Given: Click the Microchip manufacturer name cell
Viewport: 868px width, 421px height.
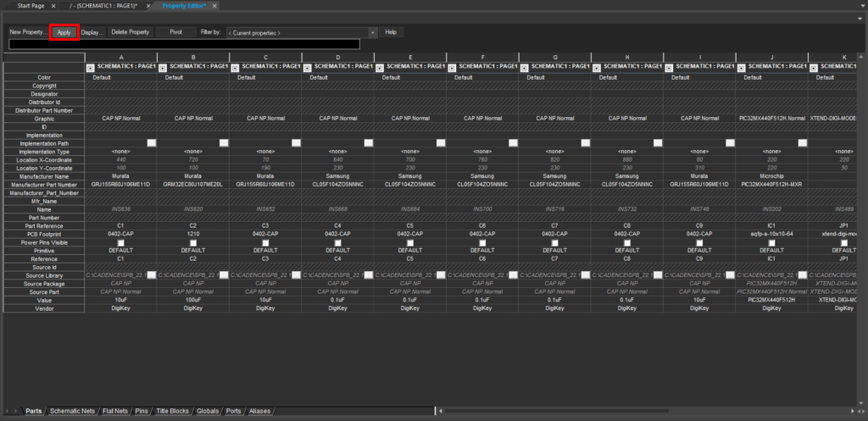Looking at the screenshot, I should (x=771, y=176).
